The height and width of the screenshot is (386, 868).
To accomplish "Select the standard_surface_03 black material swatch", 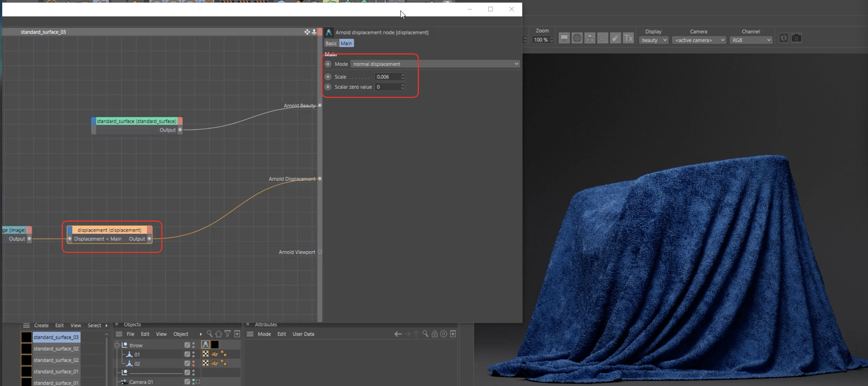I will click(26, 337).
